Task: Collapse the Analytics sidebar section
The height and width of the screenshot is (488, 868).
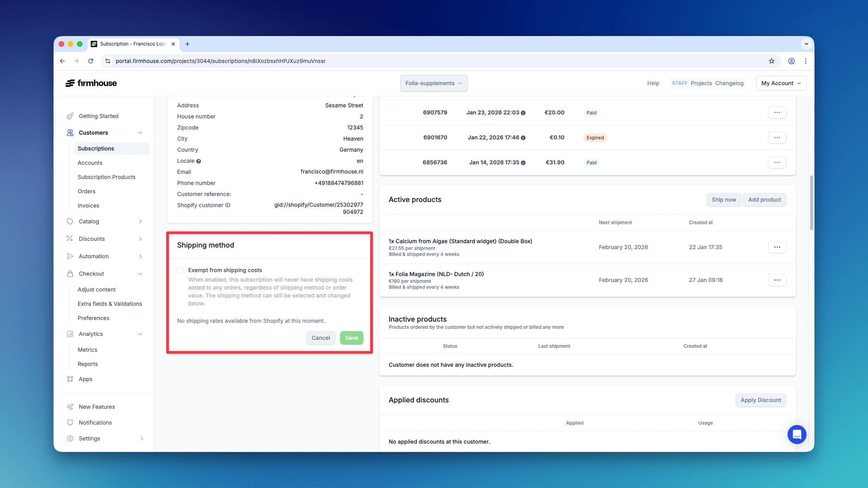Action: (x=140, y=334)
